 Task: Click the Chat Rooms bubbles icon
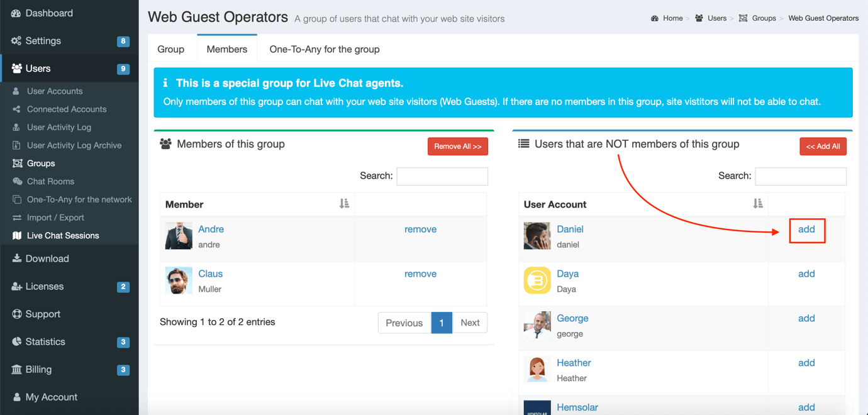click(17, 182)
